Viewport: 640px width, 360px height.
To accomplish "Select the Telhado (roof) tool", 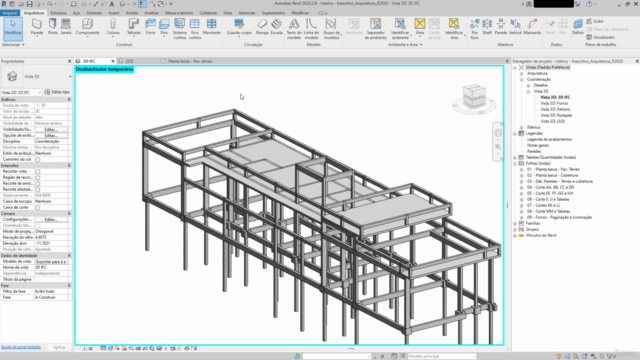I will point(133,27).
